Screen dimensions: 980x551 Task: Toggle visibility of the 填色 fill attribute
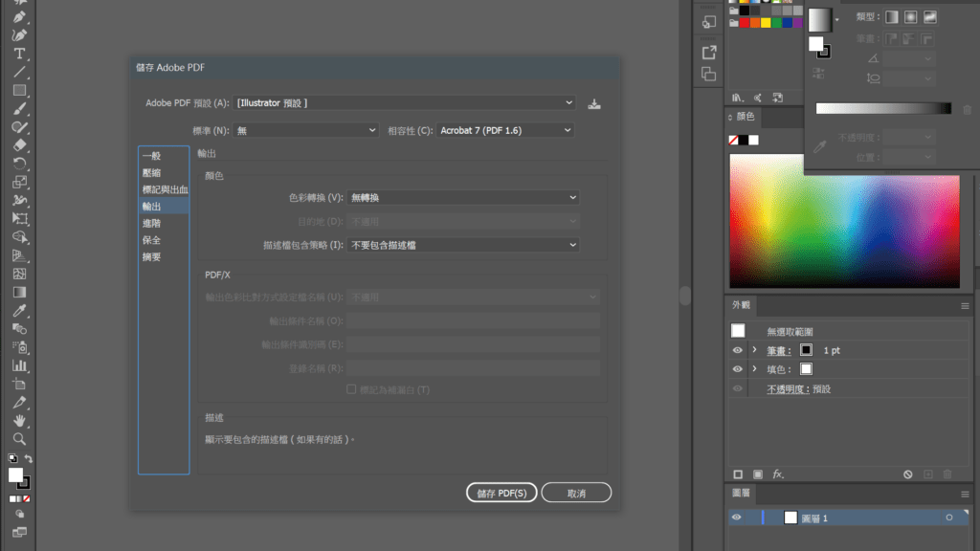tap(737, 369)
